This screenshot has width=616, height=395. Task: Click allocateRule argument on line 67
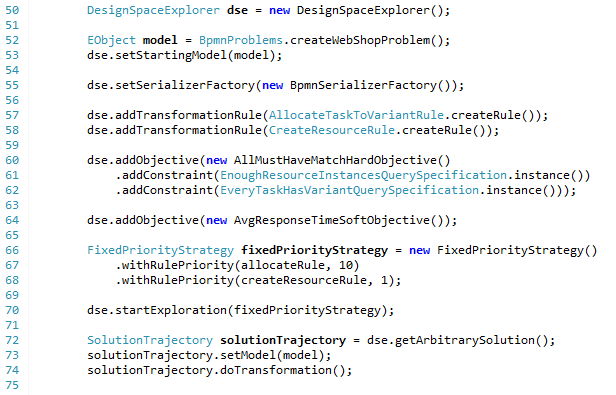(283, 265)
